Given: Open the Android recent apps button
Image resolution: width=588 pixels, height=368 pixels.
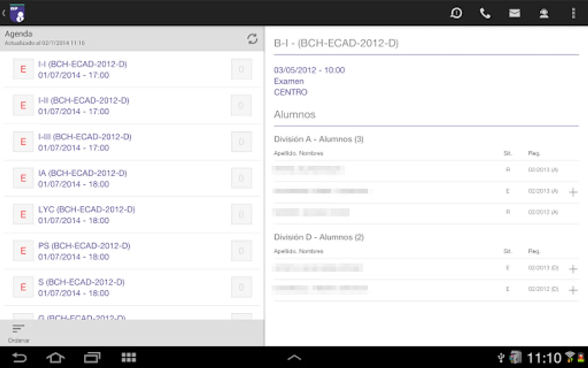Looking at the screenshot, I should [92, 358].
